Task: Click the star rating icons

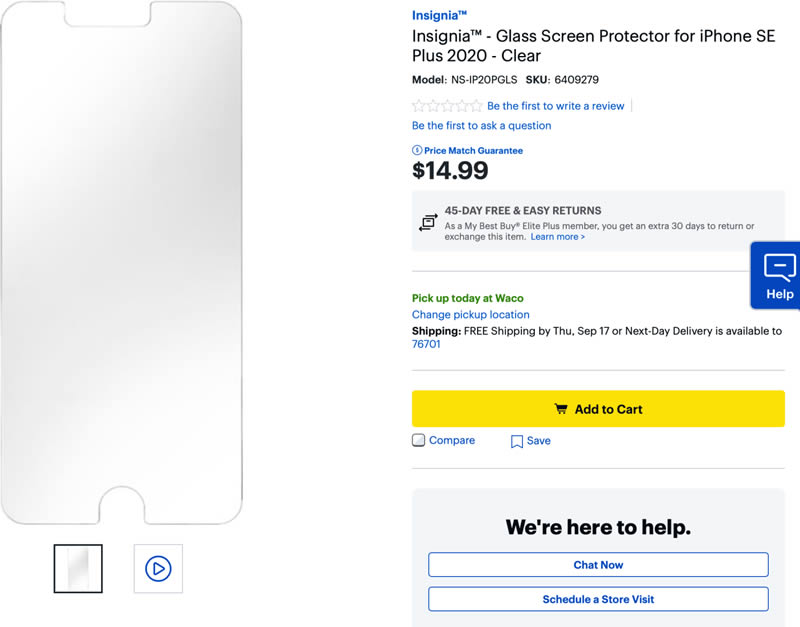Action: [x=447, y=106]
